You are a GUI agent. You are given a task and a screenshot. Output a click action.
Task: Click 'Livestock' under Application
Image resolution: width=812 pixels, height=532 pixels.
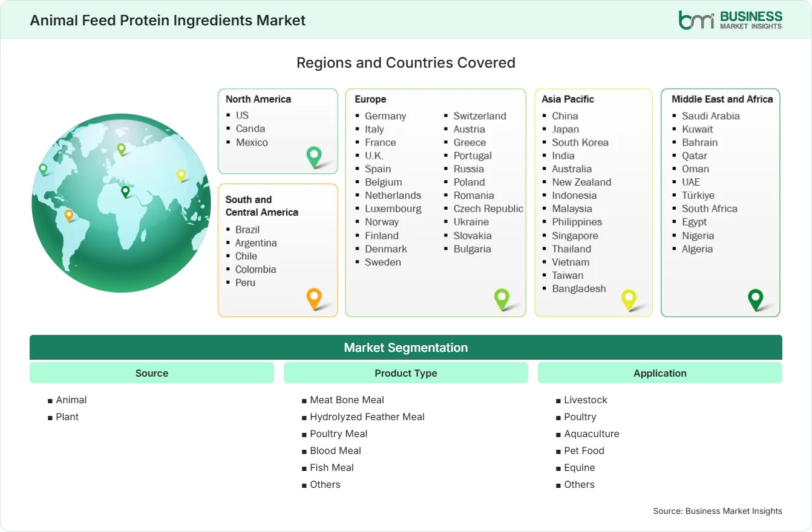586,400
